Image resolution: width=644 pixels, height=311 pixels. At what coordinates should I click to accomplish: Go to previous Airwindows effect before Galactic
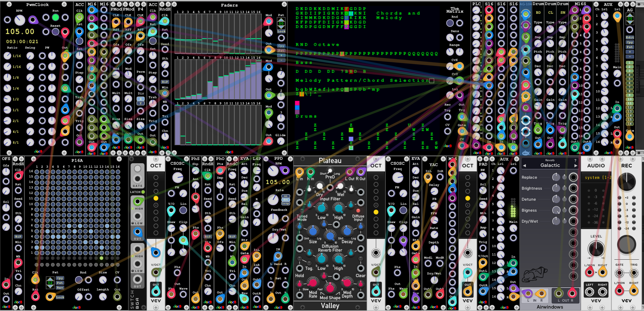524,166
